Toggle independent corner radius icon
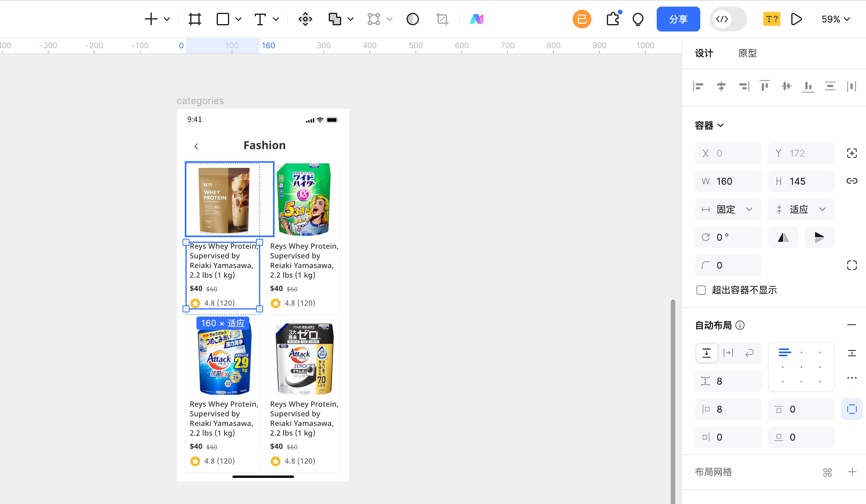Viewport: 866px width, 504px height. [x=852, y=265]
